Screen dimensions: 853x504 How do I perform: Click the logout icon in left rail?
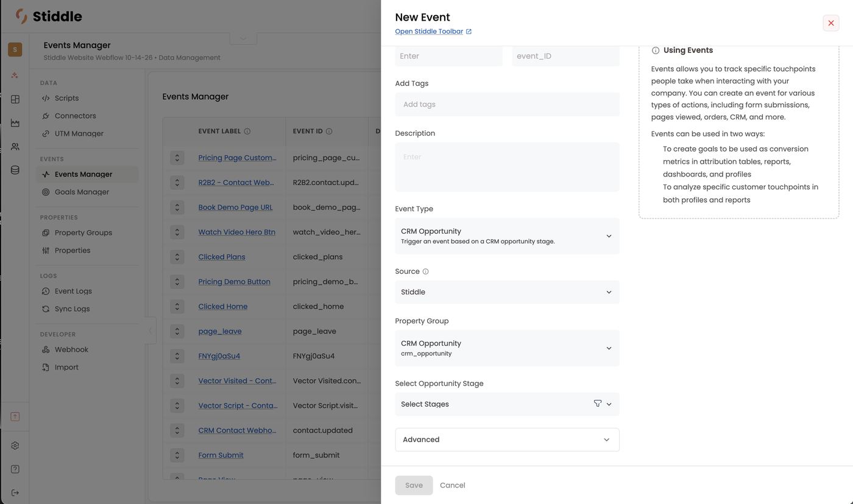15,492
